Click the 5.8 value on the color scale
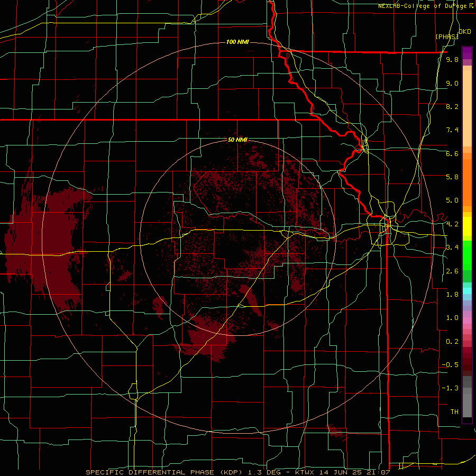476x476 pixels. click(452, 177)
